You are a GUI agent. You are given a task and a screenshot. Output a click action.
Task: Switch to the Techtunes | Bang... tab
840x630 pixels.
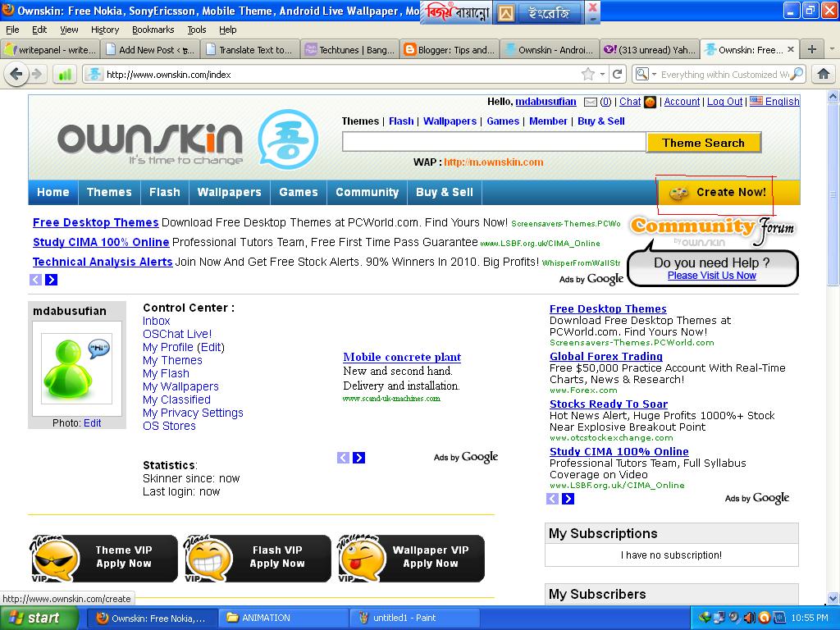[x=349, y=49]
